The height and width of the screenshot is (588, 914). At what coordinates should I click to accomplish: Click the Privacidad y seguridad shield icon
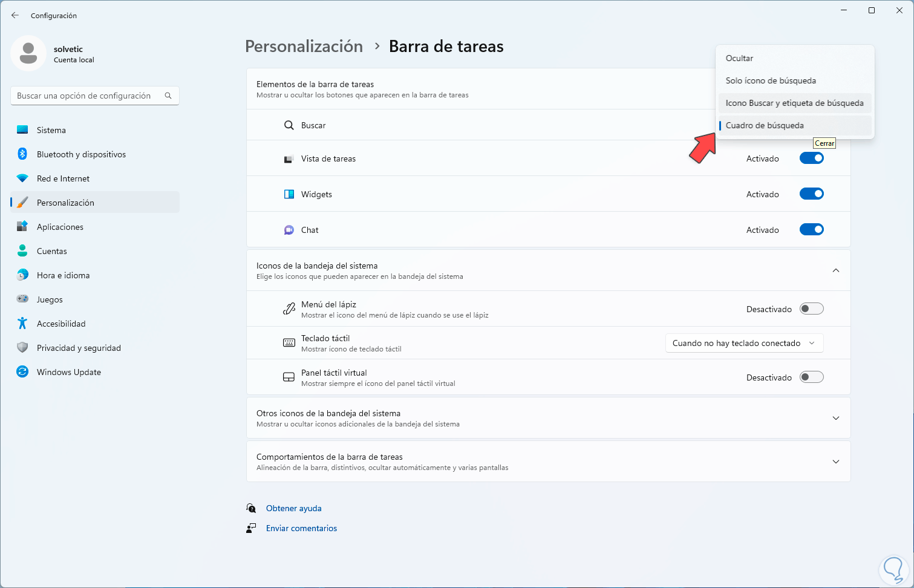click(22, 348)
